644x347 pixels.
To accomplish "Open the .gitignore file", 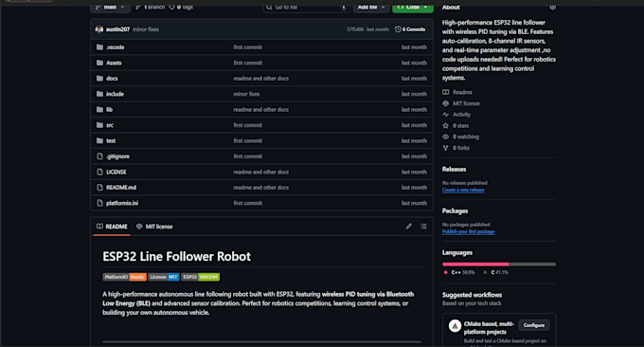I will [x=117, y=156].
